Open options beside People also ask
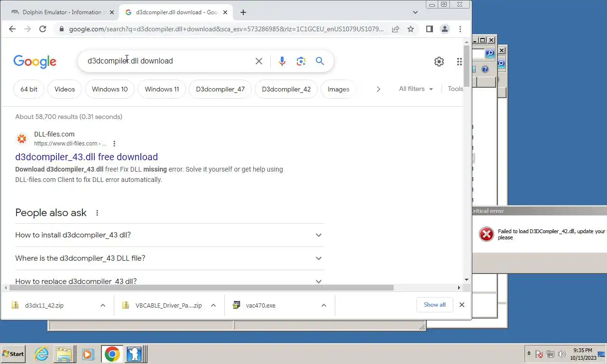This screenshot has width=607, height=364. (97, 213)
